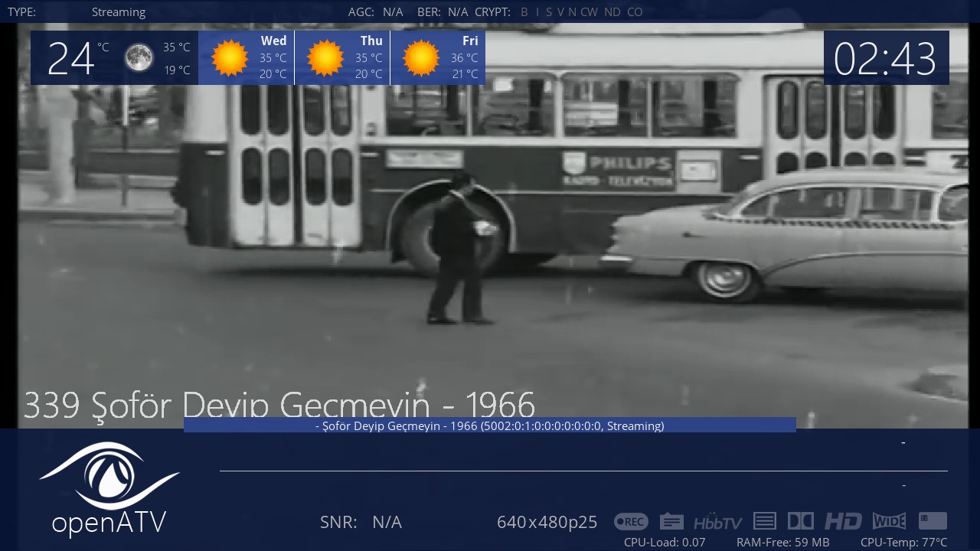
Task: Click the moon current-weather icon
Action: [x=139, y=57]
